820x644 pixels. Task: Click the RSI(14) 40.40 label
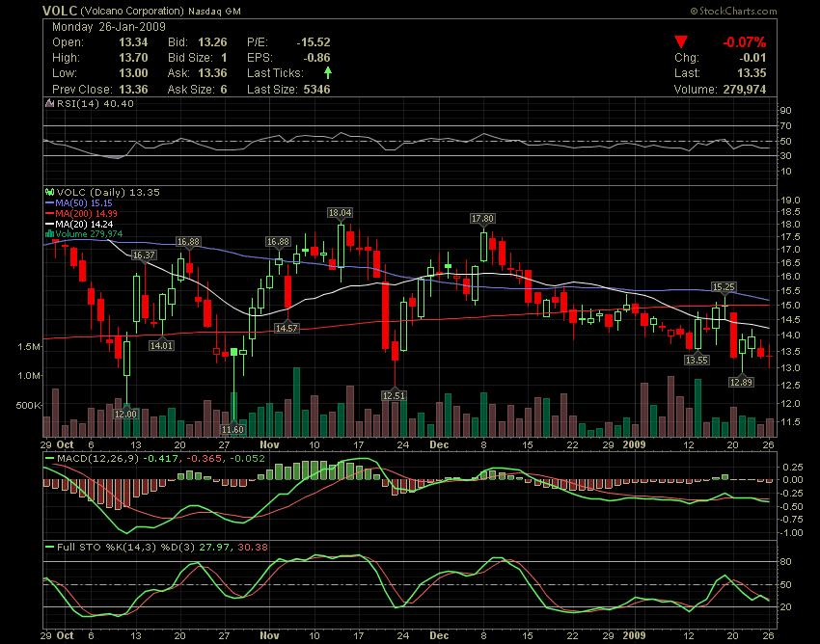point(96,103)
